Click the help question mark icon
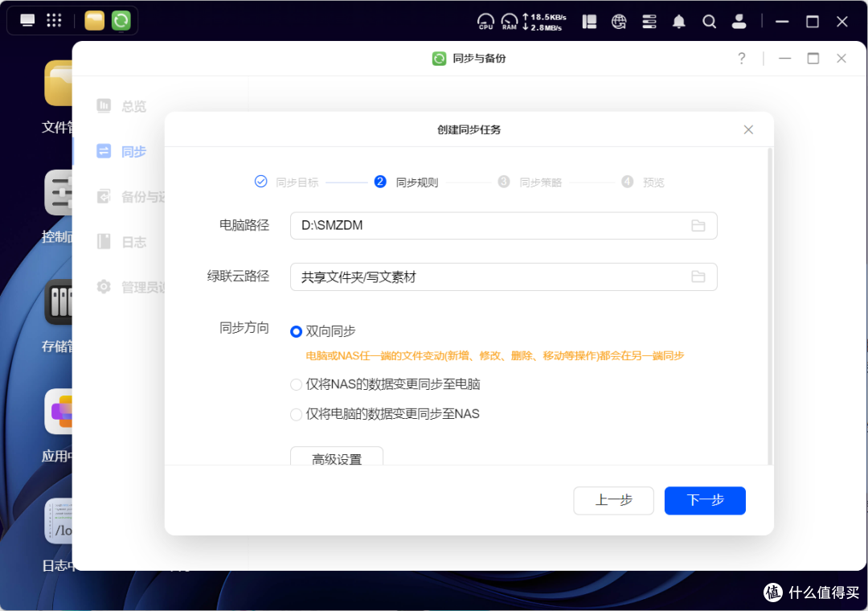The image size is (868, 611). [741, 58]
